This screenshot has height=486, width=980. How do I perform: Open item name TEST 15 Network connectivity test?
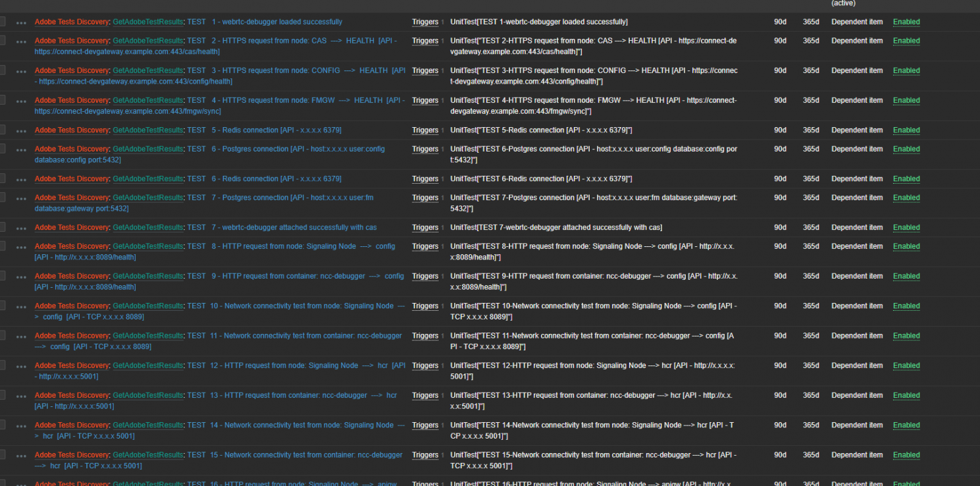[219, 460]
